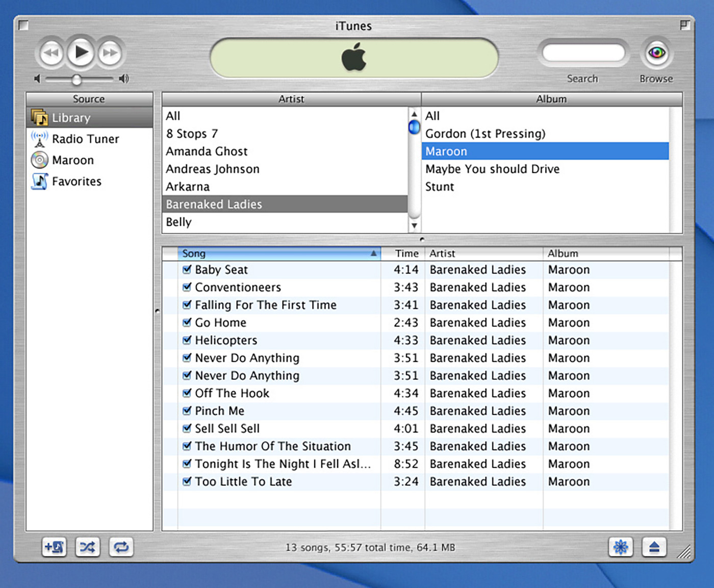The image size is (714, 588).
Task: Click the blue Artist list scroll thumb
Action: coord(415,127)
